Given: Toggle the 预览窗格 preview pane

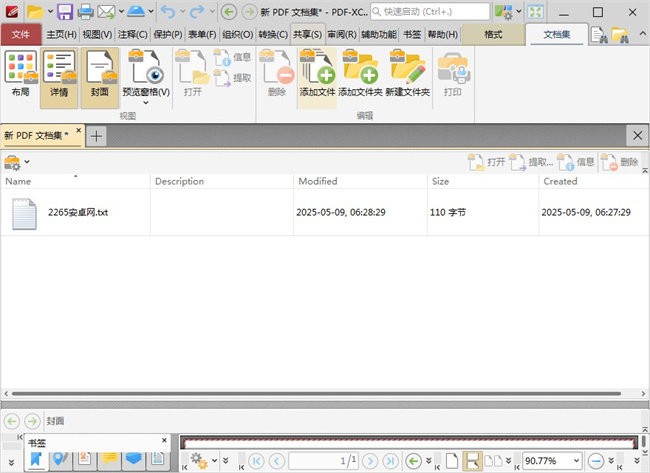Looking at the screenshot, I should click(x=146, y=72).
